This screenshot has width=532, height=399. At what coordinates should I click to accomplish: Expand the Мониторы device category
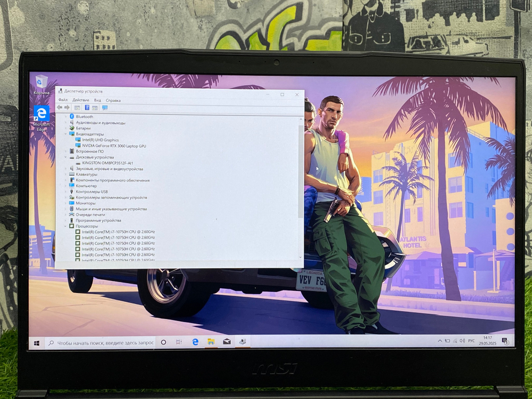tap(65, 203)
